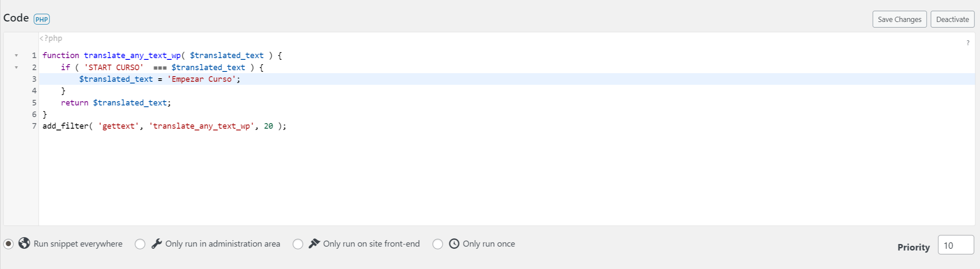Click the clock icon for run once

pyautogui.click(x=454, y=244)
